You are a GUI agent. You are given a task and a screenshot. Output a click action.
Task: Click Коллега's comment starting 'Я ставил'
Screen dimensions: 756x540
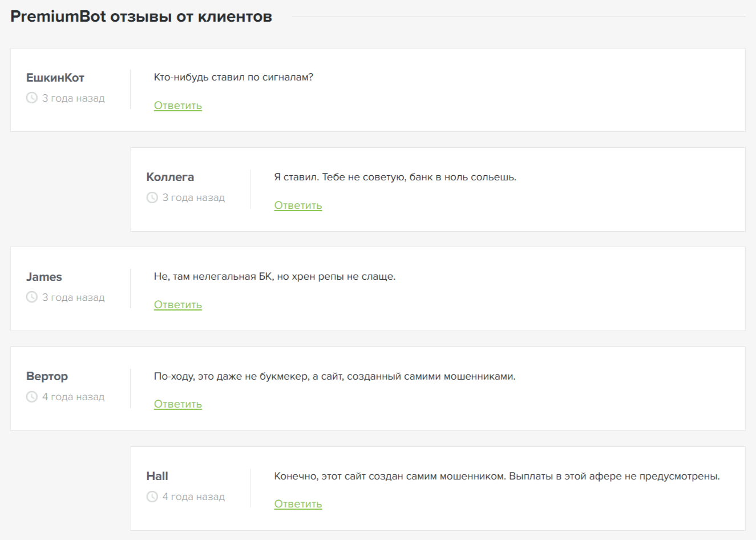tap(395, 177)
